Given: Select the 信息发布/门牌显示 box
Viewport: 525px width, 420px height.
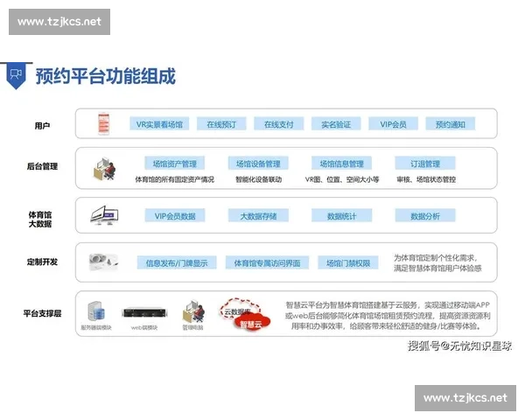Looking at the screenshot, I should 177,262.
